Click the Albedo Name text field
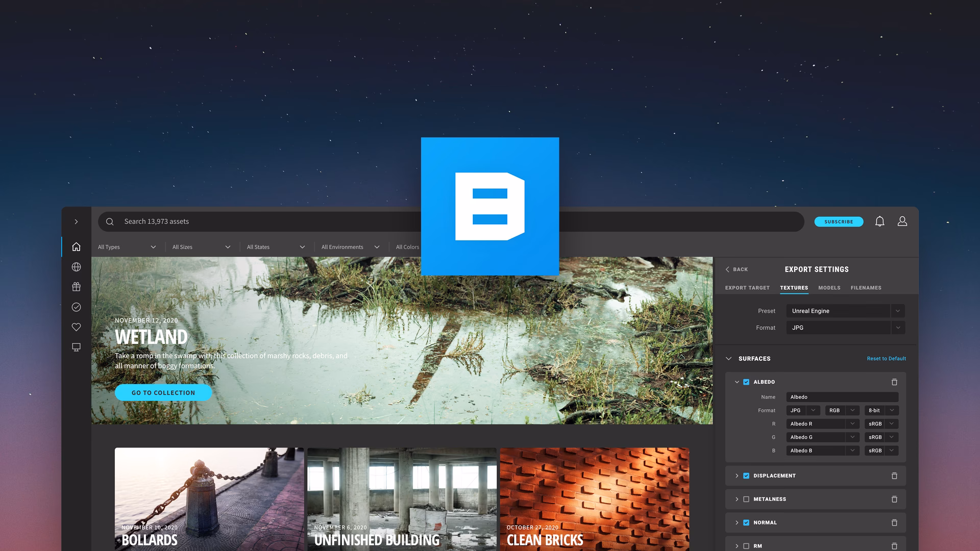This screenshot has height=551, width=980. pos(842,397)
